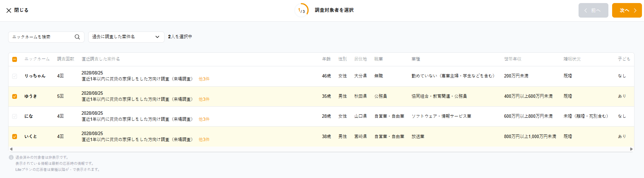Click the step 1/3 progress indicator
The image size is (644, 178).
pyautogui.click(x=301, y=10)
